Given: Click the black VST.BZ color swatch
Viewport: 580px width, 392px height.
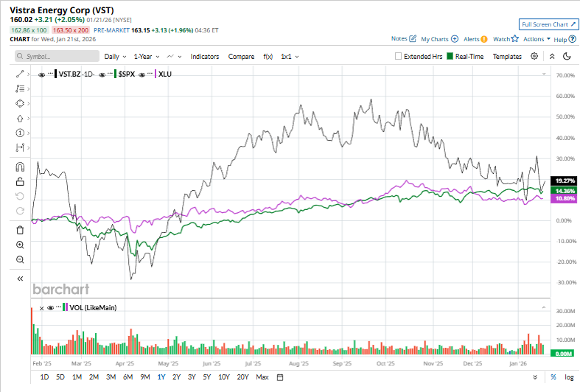Looking at the screenshot, I should pos(55,74).
